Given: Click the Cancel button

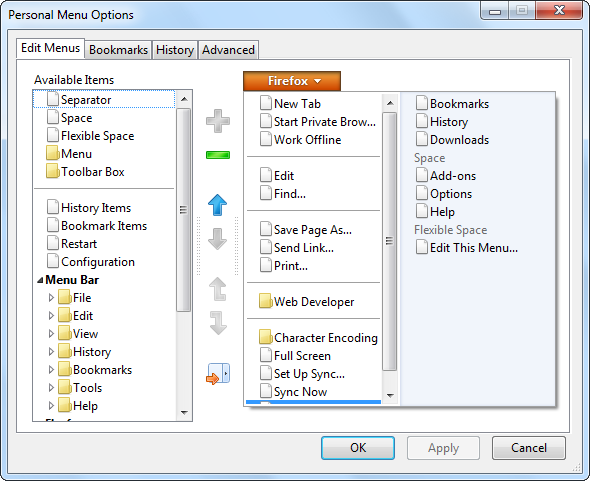Looking at the screenshot, I should (529, 448).
